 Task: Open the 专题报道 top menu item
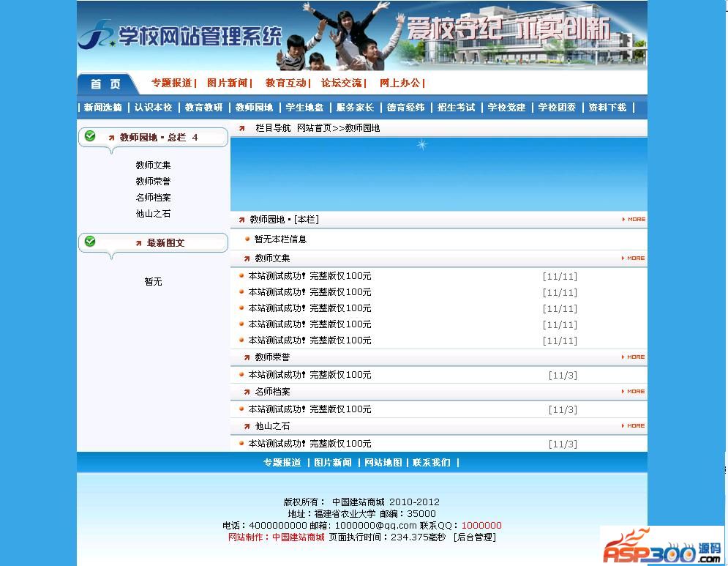point(171,83)
